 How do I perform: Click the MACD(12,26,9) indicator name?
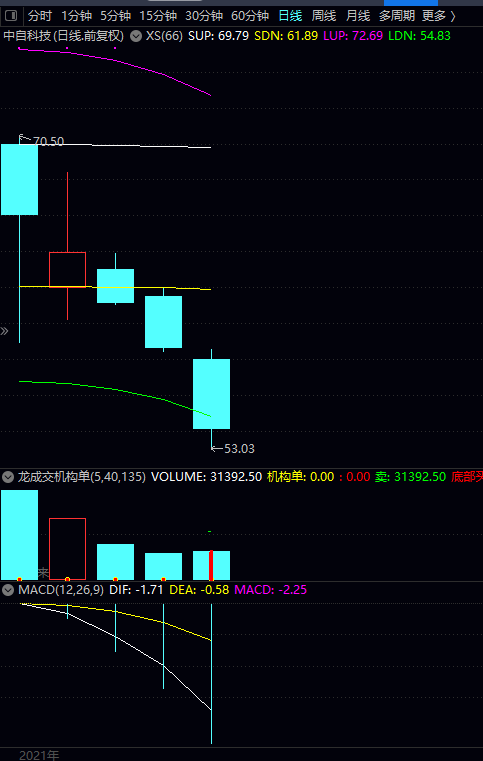[x=61, y=590]
